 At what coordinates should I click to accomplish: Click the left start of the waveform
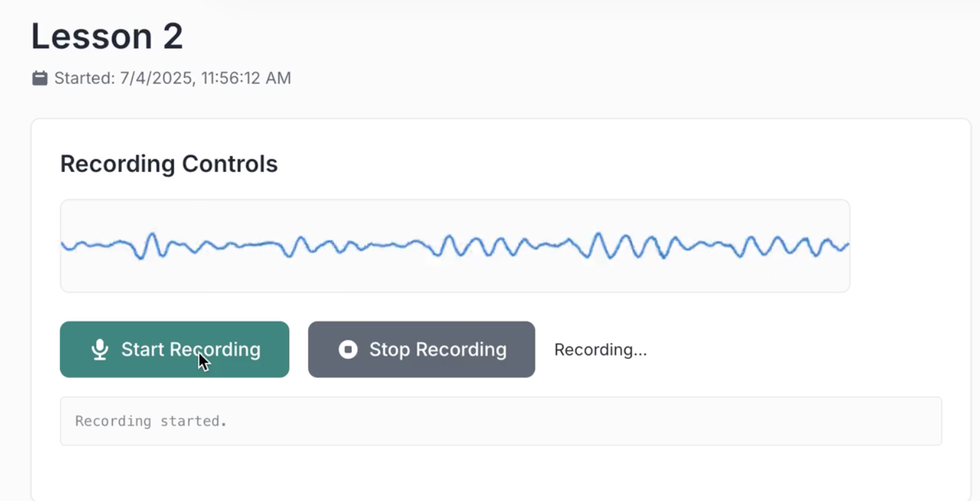point(64,244)
